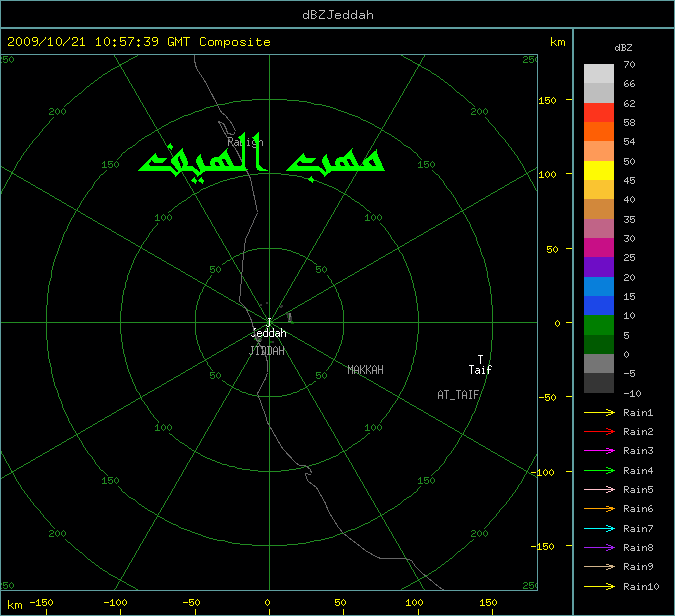Click the Rain2 legend label
This screenshot has width=675, height=616.
[x=638, y=431]
